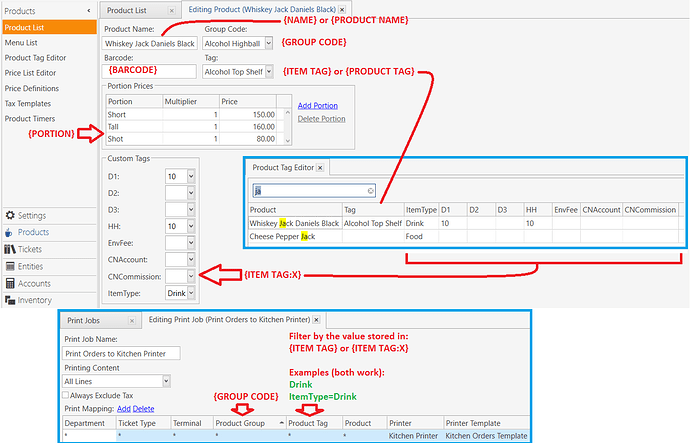Select the Shot portion row

(x=195, y=139)
